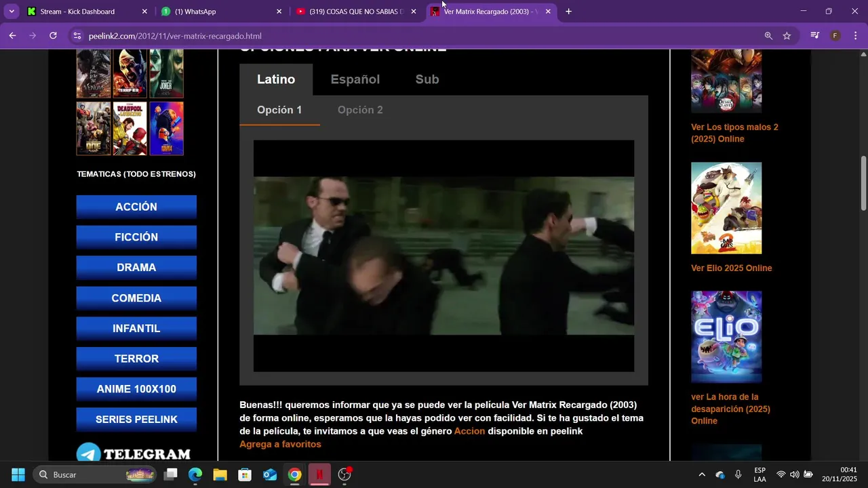The height and width of the screenshot is (488, 868).
Task: Open the SERIES PEELINK button
Action: pos(136,419)
